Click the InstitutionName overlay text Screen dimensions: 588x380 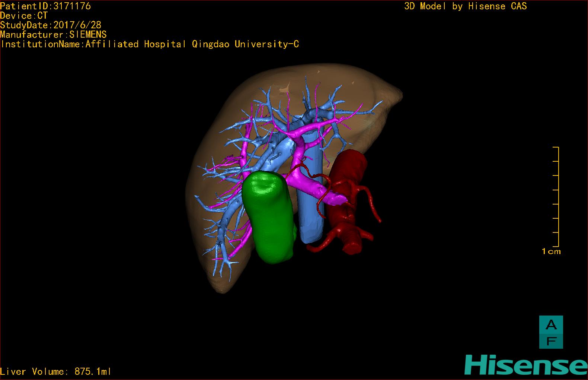[x=150, y=44]
